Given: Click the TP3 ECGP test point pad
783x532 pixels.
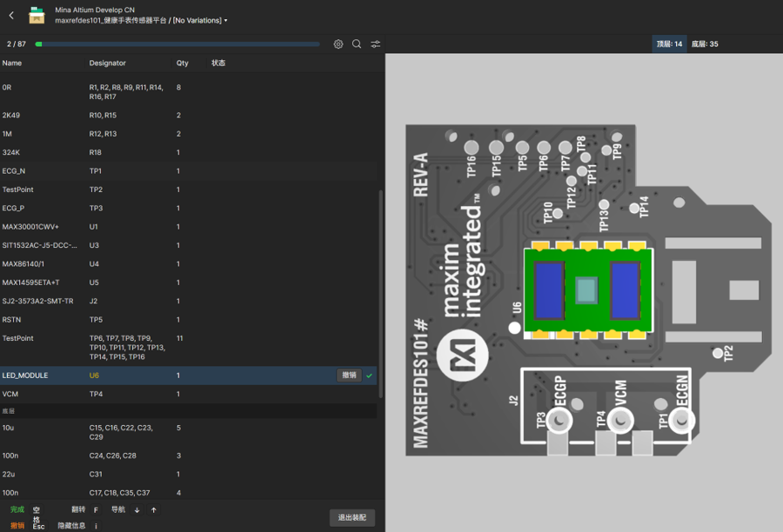Looking at the screenshot, I should tap(559, 420).
